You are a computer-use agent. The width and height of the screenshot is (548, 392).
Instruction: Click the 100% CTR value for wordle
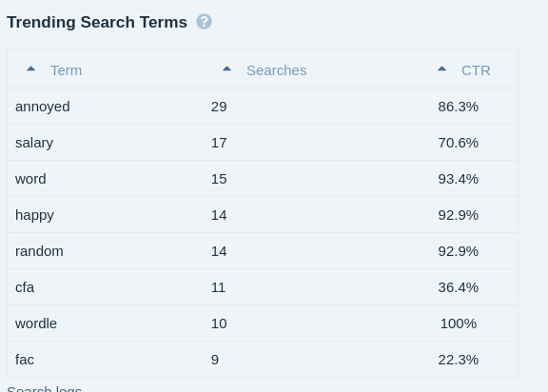tap(459, 323)
